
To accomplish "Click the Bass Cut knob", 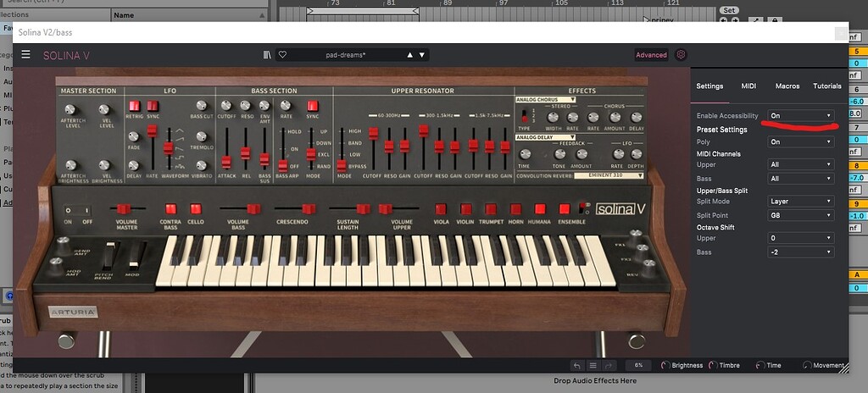I will [202, 105].
